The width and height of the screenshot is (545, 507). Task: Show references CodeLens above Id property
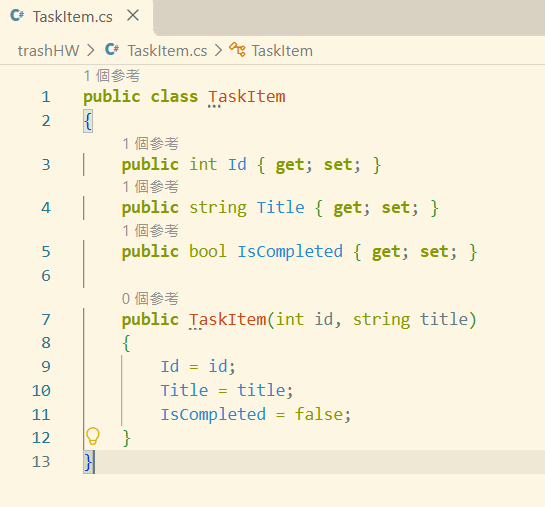(151, 143)
